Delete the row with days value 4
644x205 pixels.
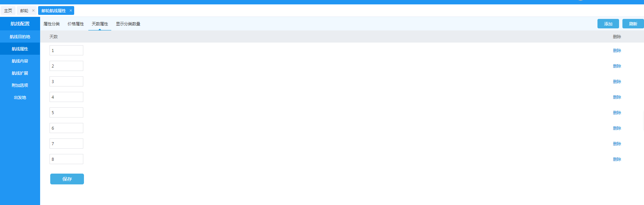[617, 97]
